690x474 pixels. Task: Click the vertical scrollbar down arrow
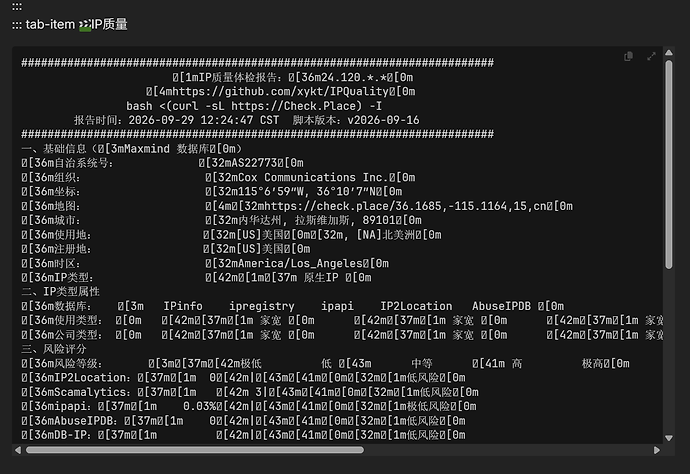[x=669, y=438]
